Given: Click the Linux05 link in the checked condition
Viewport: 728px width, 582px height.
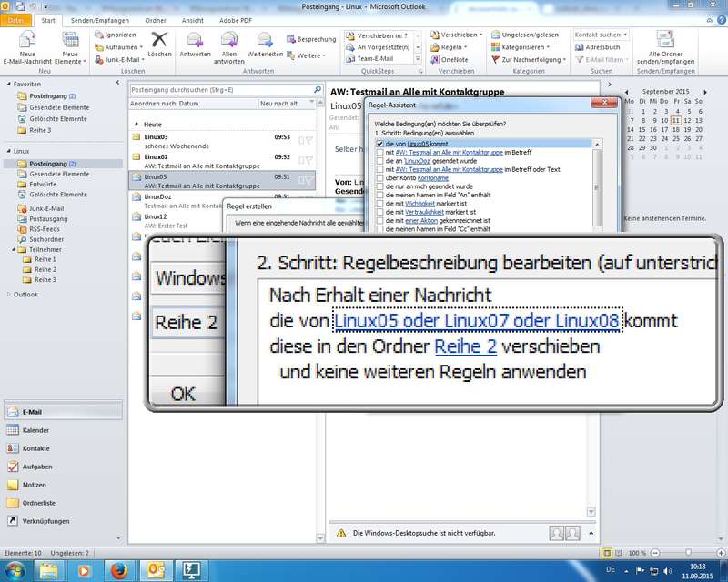Looking at the screenshot, I should [418, 144].
